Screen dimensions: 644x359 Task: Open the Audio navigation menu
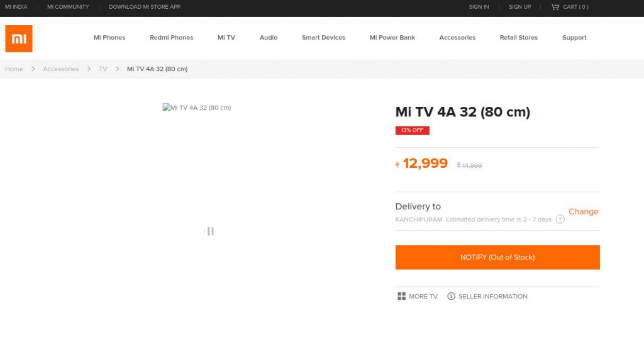tap(269, 38)
